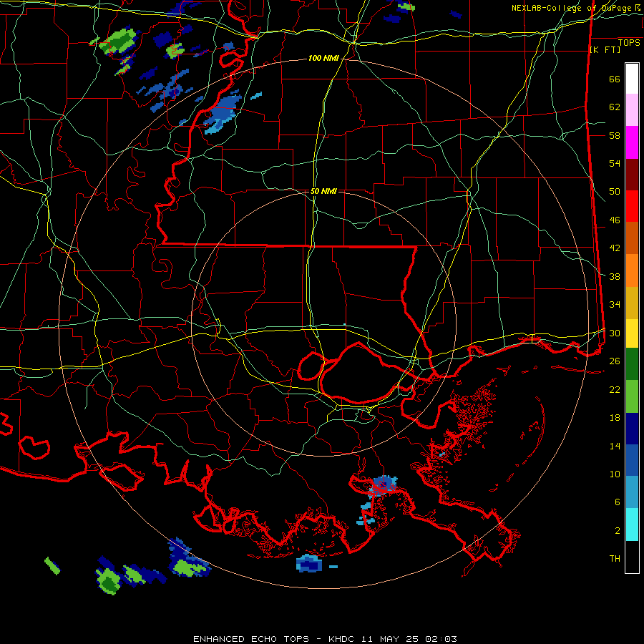Click the dark red swatch between 54 and 50

point(632,175)
